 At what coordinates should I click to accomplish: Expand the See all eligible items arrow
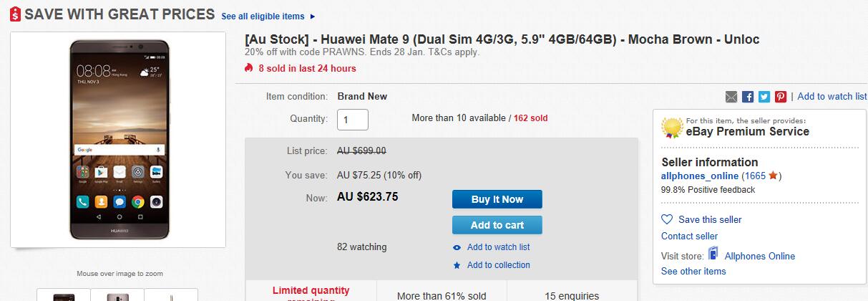[x=313, y=16]
